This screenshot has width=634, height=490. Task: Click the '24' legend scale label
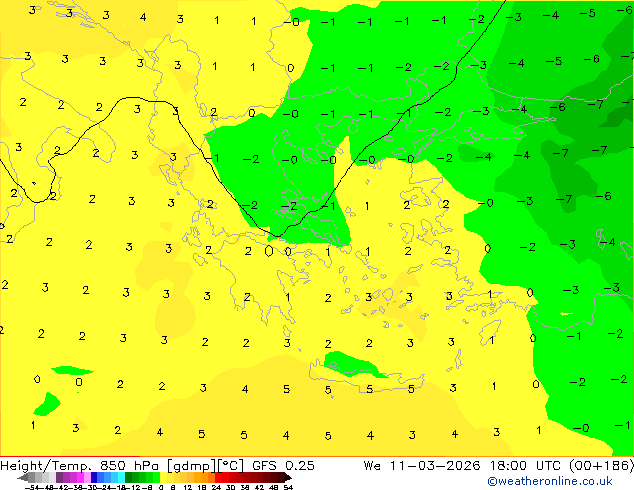tap(216, 487)
